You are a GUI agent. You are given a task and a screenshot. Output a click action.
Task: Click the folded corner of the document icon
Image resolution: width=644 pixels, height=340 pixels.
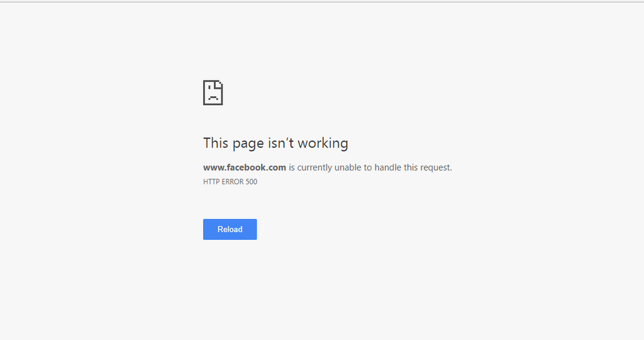click(219, 84)
